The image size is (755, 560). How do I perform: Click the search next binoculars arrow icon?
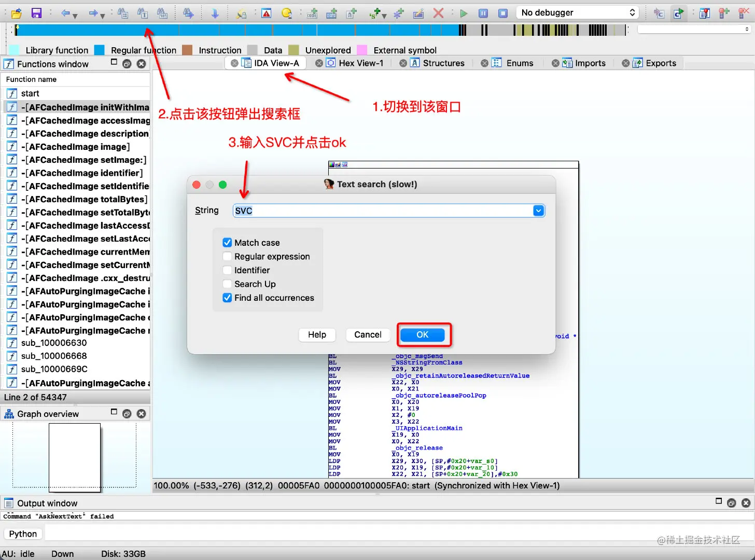[x=188, y=13]
